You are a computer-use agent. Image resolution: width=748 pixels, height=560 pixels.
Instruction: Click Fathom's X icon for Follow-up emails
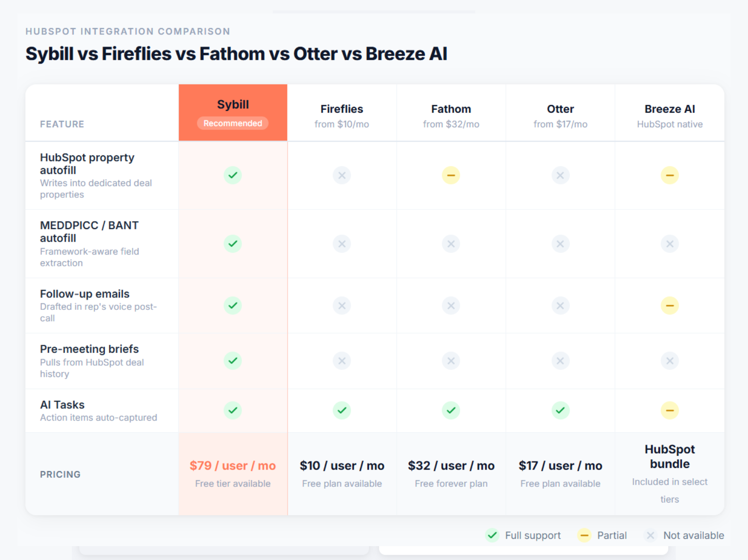coord(451,306)
